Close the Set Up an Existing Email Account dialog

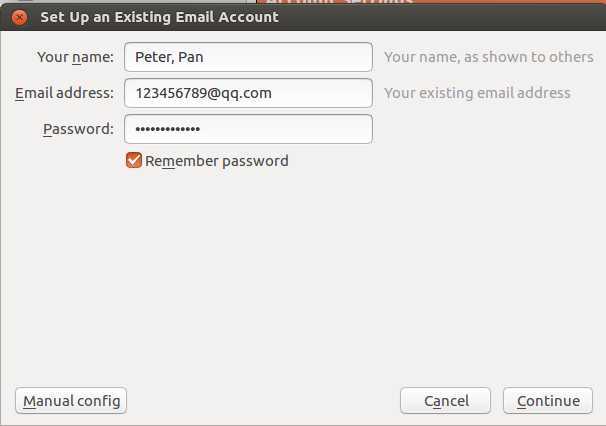click(19, 17)
